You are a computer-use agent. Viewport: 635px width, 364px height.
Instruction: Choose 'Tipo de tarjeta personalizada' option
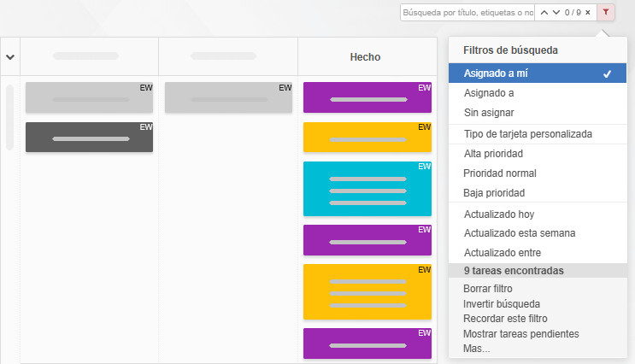(527, 134)
